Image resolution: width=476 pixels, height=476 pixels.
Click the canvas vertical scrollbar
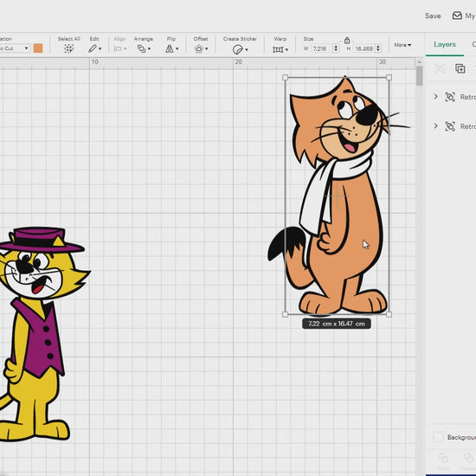click(x=419, y=76)
